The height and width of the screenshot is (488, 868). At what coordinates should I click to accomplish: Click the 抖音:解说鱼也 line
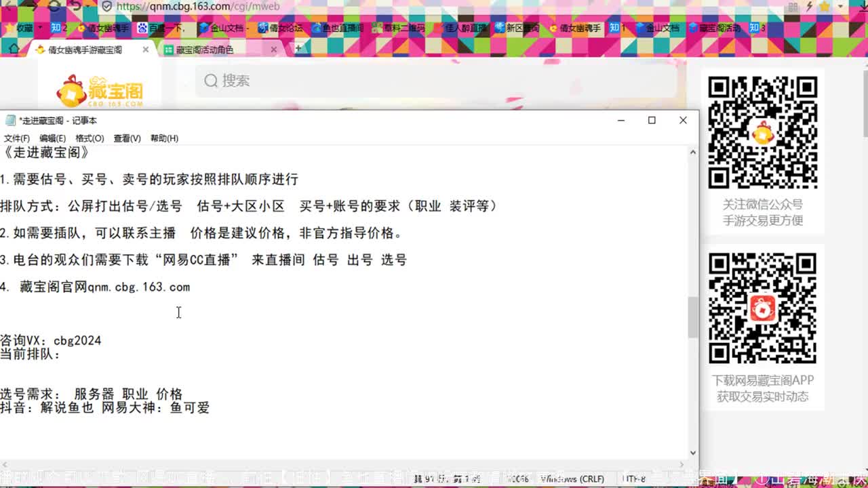(x=105, y=408)
